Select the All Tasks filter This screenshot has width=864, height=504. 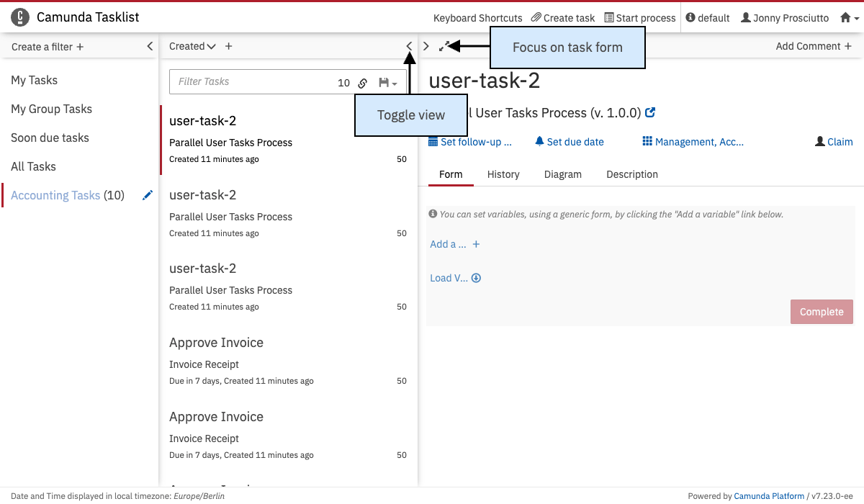(x=33, y=166)
